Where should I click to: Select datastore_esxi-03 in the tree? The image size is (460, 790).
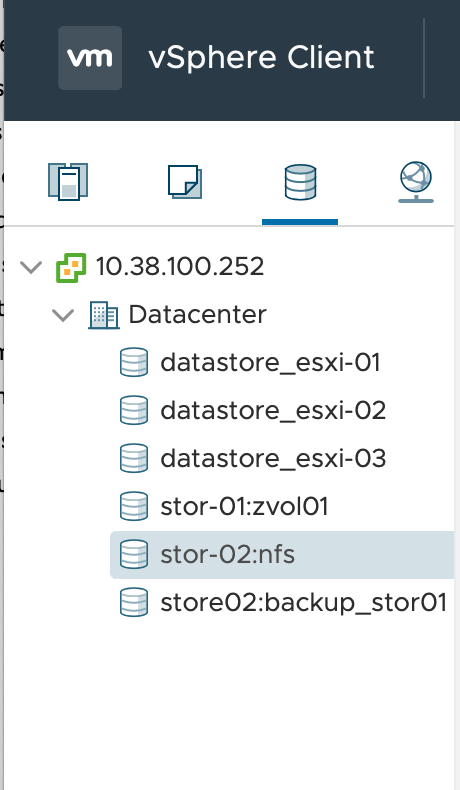tap(273, 458)
